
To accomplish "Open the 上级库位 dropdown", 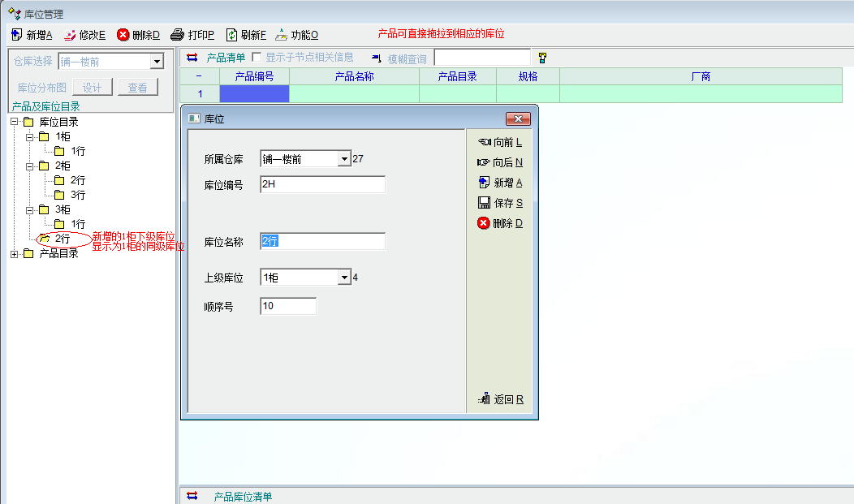I will pos(344,278).
